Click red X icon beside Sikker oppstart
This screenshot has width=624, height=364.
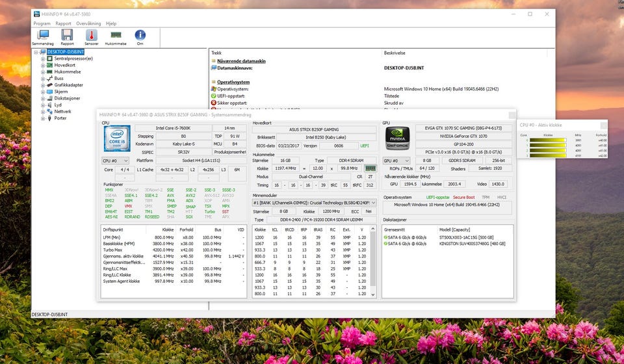[214, 103]
